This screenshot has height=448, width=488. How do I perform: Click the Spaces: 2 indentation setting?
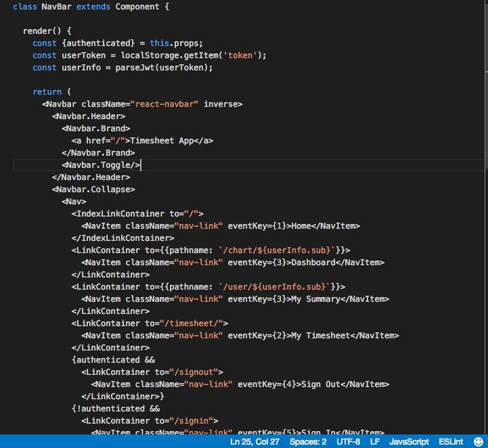click(308, 441)
